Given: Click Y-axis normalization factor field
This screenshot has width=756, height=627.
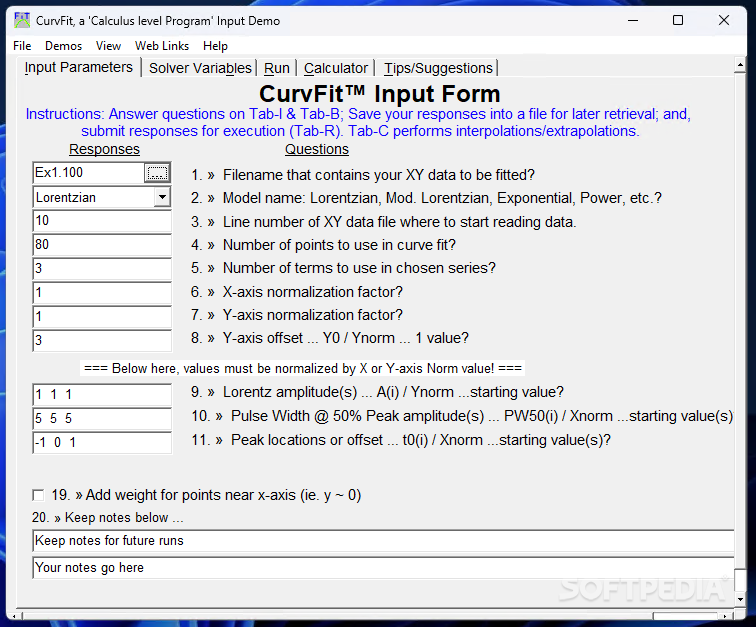Looking at the screenshot, I should pyautogui.click(x=102, y=317).
